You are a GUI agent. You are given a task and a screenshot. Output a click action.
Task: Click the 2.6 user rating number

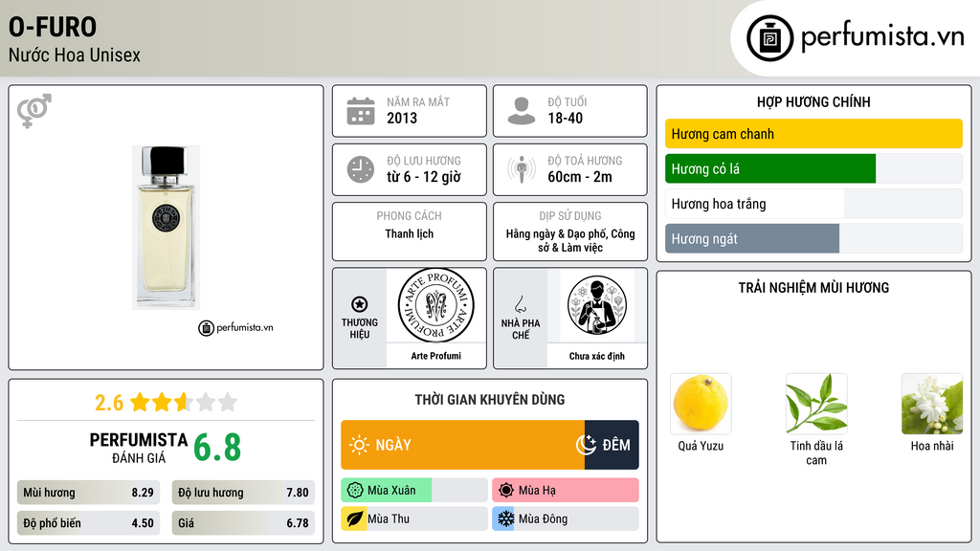[x=109, y=403]
